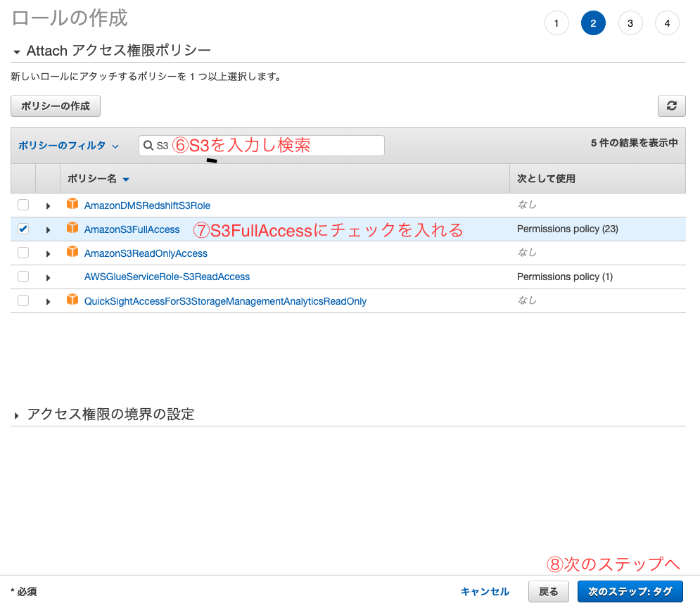The image size is (700, 608).
Task: Sort by ポリシー名 column arrow
Action: [x=126, y=179]
